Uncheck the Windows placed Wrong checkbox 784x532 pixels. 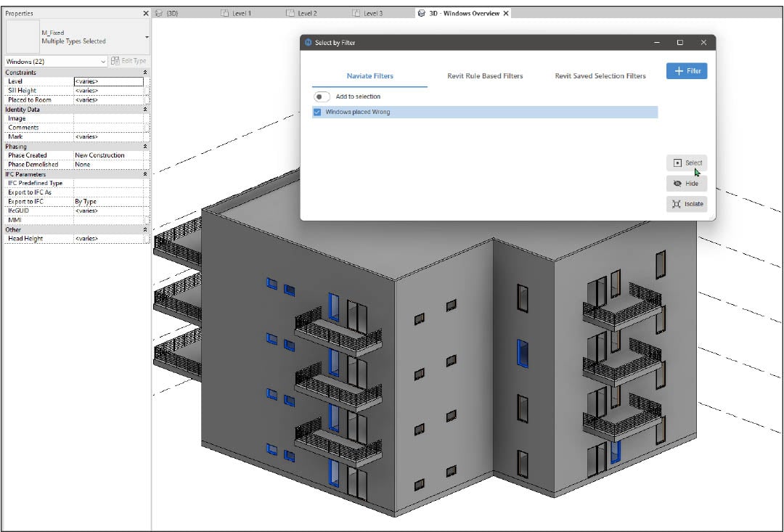[317, 112]
